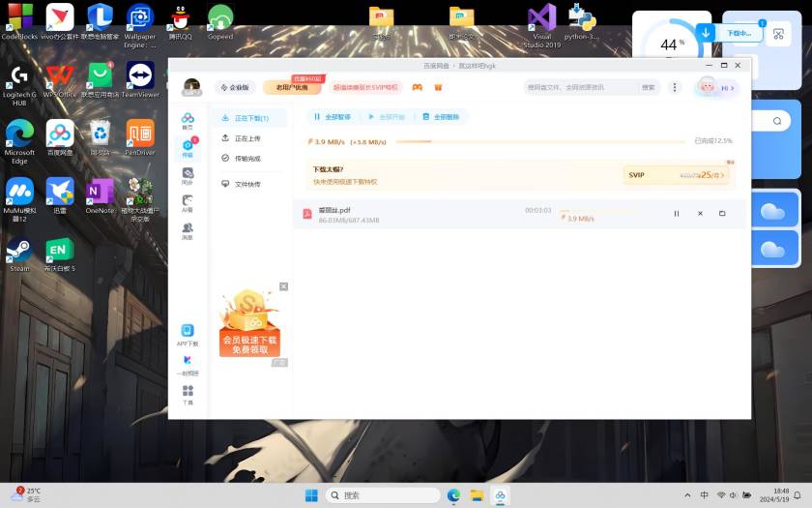Open the 同步 sync sidebar icon
This screenshot has height=508, width=812.
(188, 176)
